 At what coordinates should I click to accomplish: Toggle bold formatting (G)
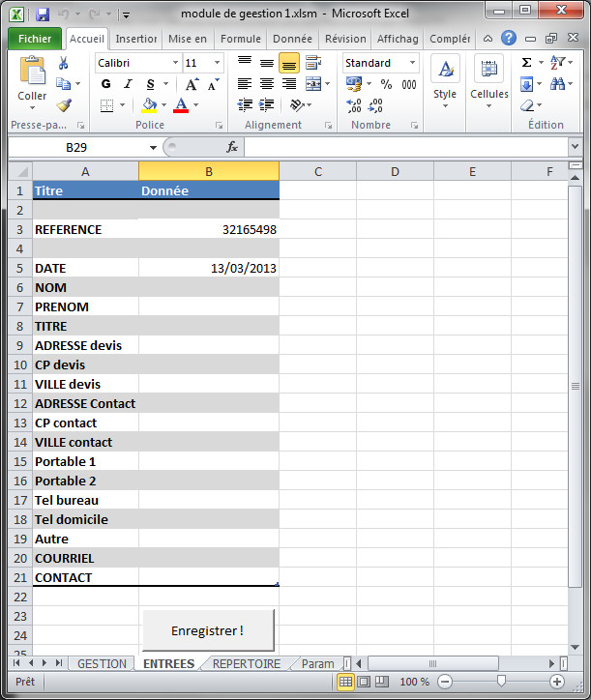coord(105,84)
